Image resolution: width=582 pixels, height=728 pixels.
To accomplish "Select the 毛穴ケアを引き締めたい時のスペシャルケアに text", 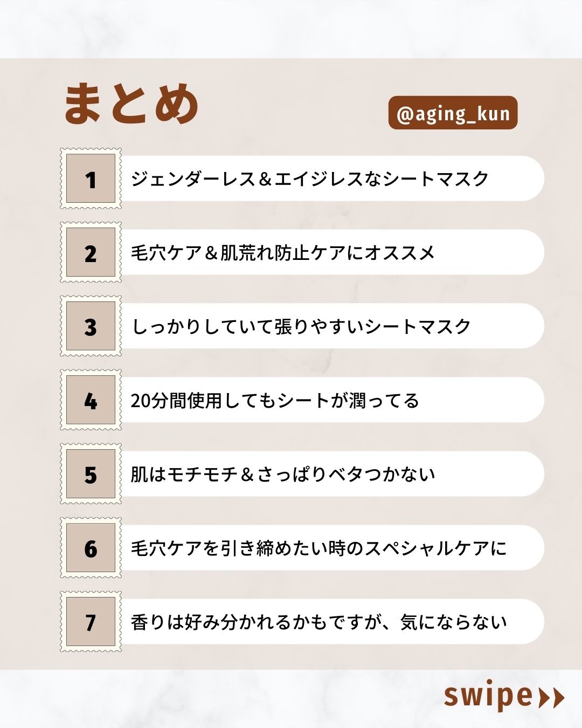I will click(318, 548).
